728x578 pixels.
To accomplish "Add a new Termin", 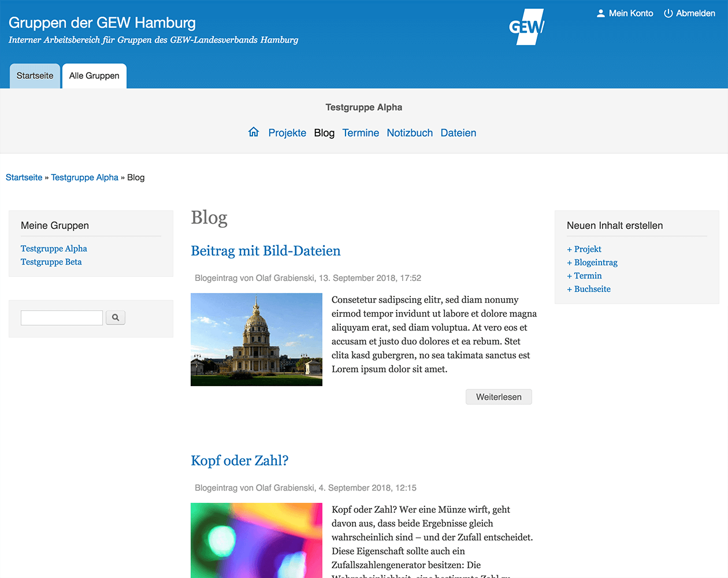I will [x=584, y=276].
